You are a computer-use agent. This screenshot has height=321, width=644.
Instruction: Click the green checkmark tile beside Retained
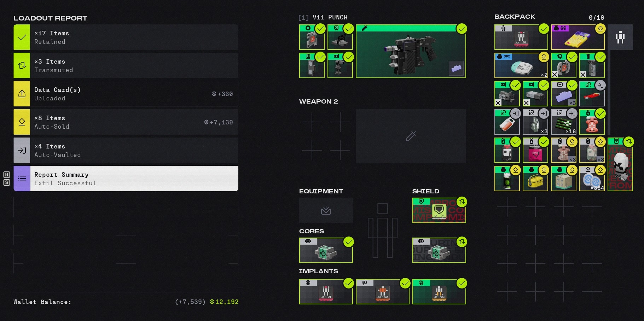(22, 37)
